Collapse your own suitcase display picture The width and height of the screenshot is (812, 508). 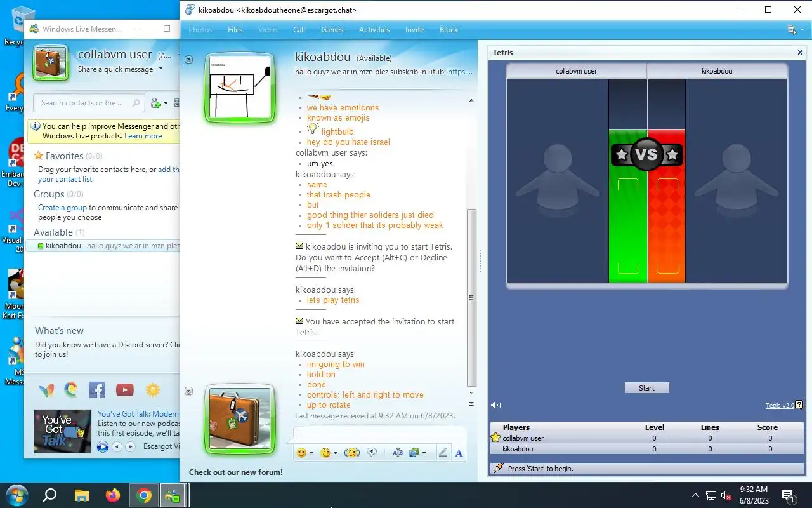tap(188, 391)
